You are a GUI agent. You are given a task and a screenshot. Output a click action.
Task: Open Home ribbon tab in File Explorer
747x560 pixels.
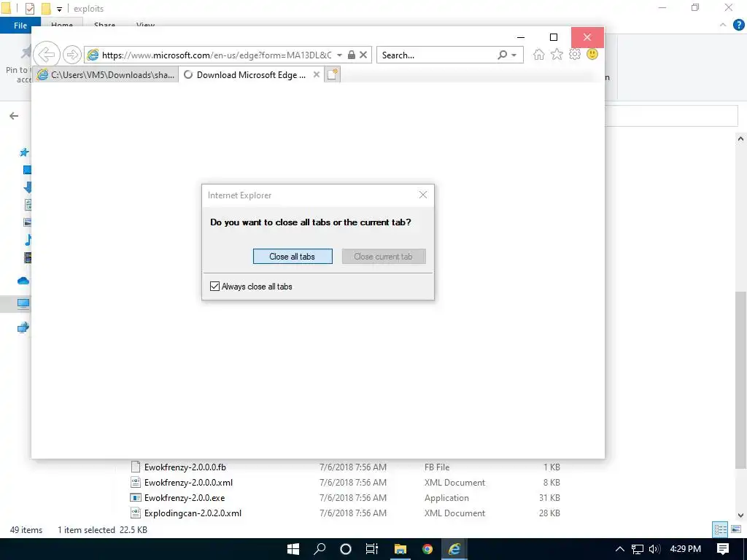(62, 25)
